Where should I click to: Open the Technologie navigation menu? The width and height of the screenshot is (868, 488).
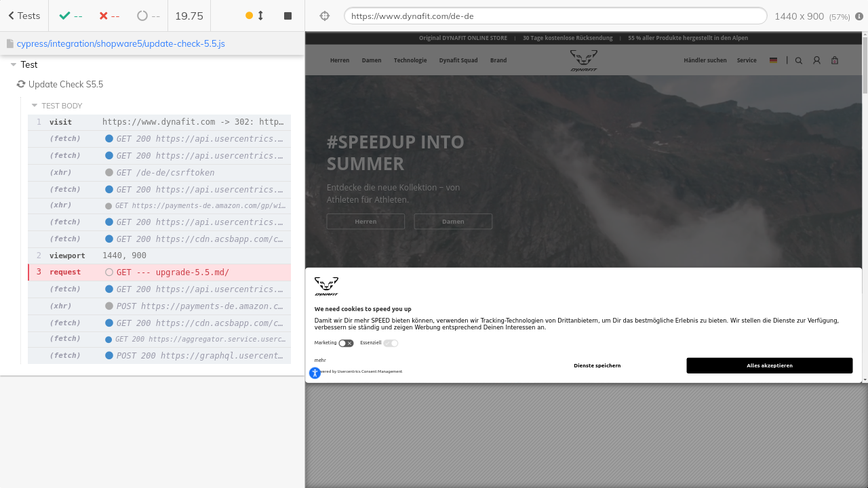click(410, 60)
